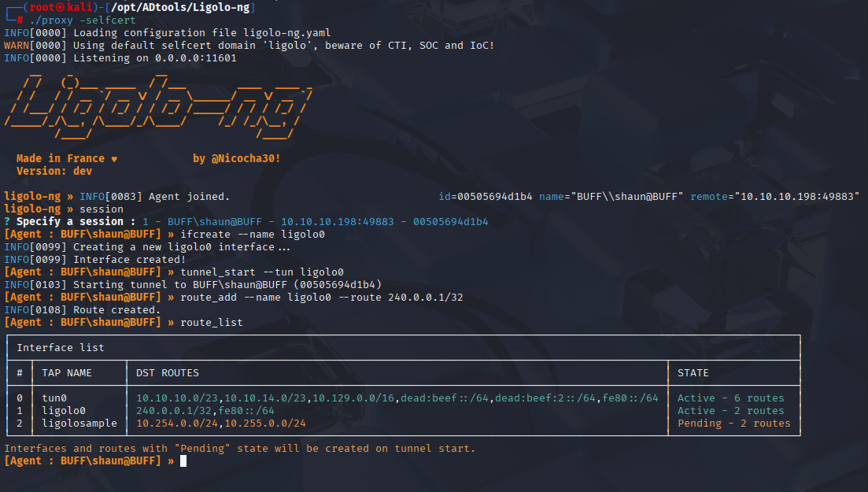Click the session entry BUFF\shaun@BUFF 10.10.10.198:49883
868x492 pixels.
tap(316, 222)
